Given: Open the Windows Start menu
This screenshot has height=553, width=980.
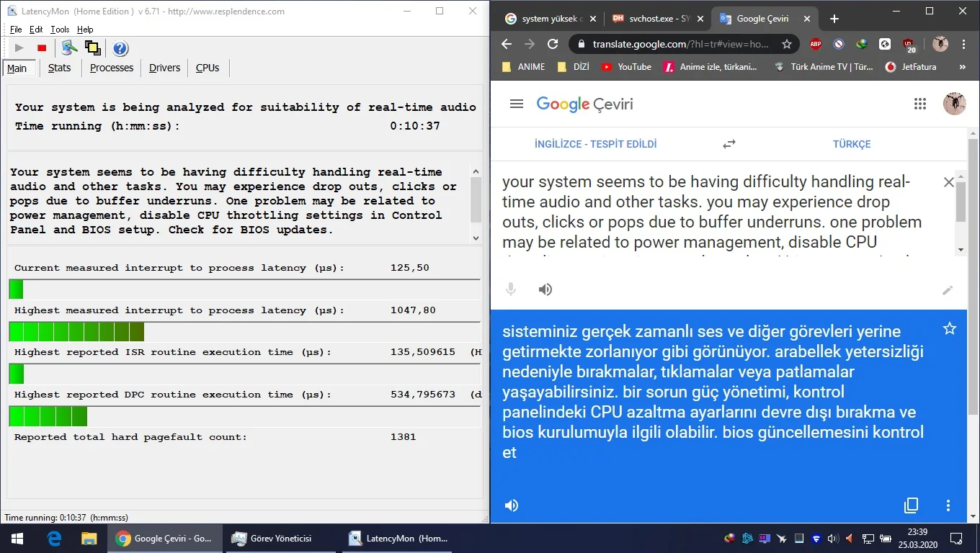Looking at the screenshot, I should [x=17, y=538].
